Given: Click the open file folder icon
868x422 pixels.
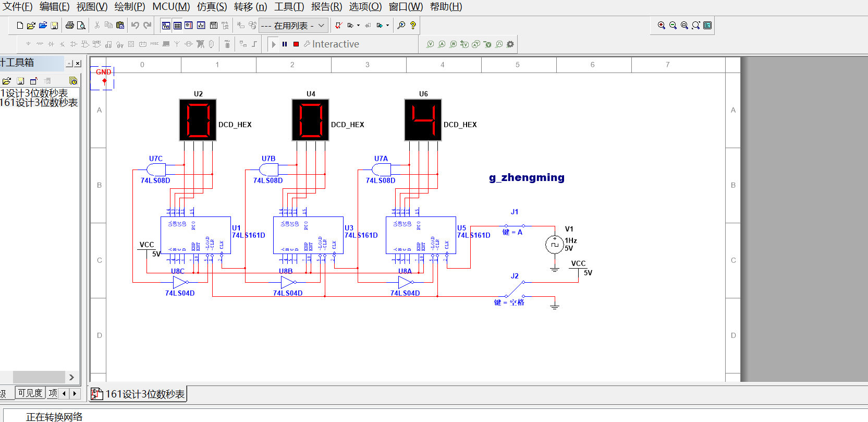Looking at the screenshot, I should point(31,25).
